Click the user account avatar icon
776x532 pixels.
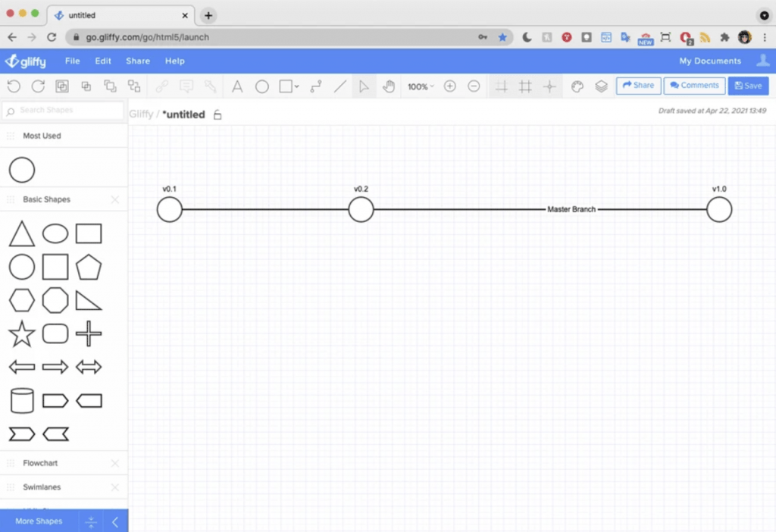click(x=762, y=61)
